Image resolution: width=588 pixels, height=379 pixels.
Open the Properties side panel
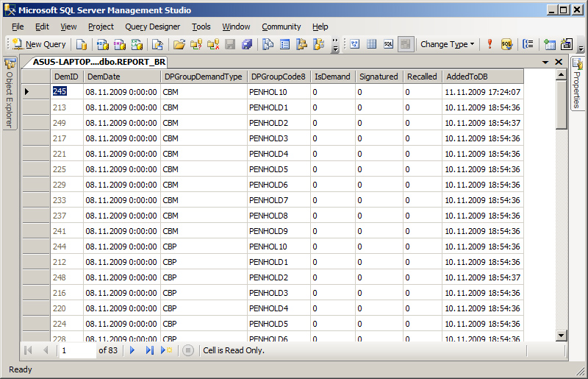tap(577, 84)
